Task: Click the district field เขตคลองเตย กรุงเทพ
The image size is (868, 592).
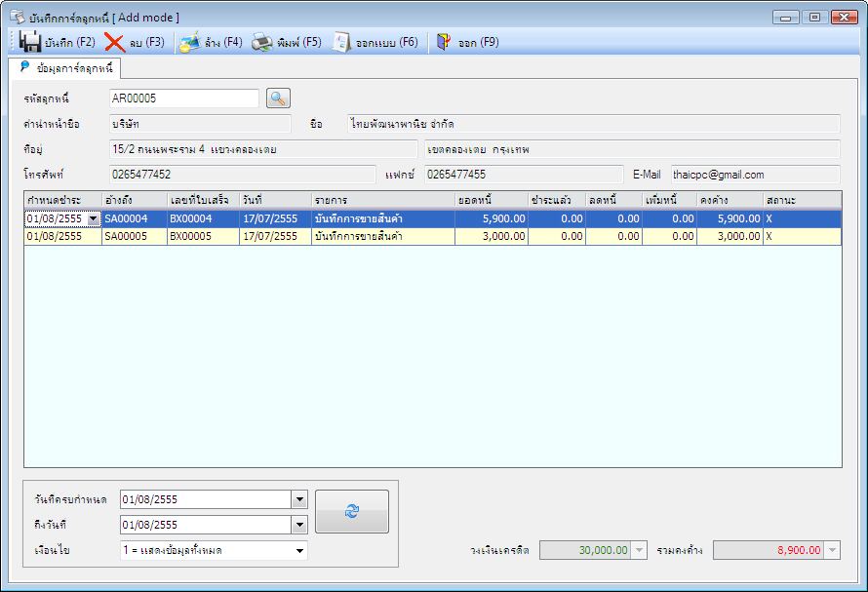Action: [x=632, y=149]
